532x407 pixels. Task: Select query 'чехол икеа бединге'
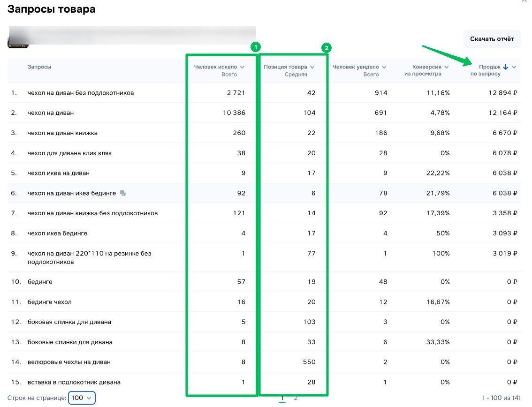click(57, 233)
